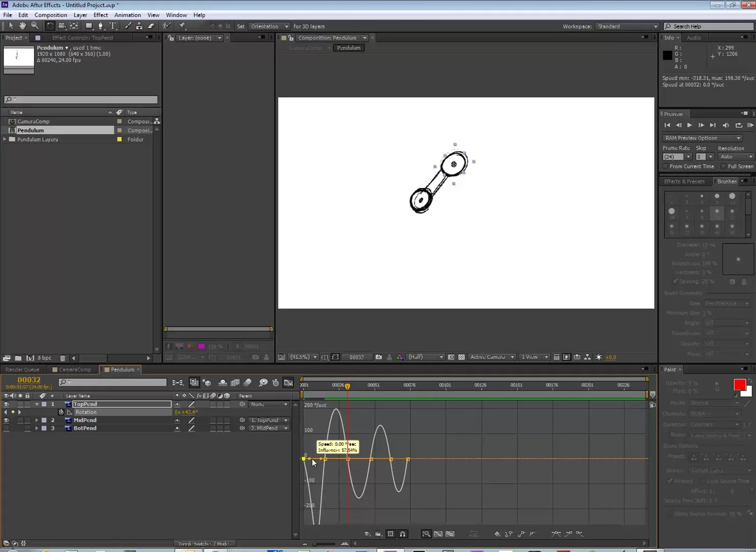Select the Hand tool in the toolbar
The width and height of the screenshot is (756, 552).
(22, 26)
